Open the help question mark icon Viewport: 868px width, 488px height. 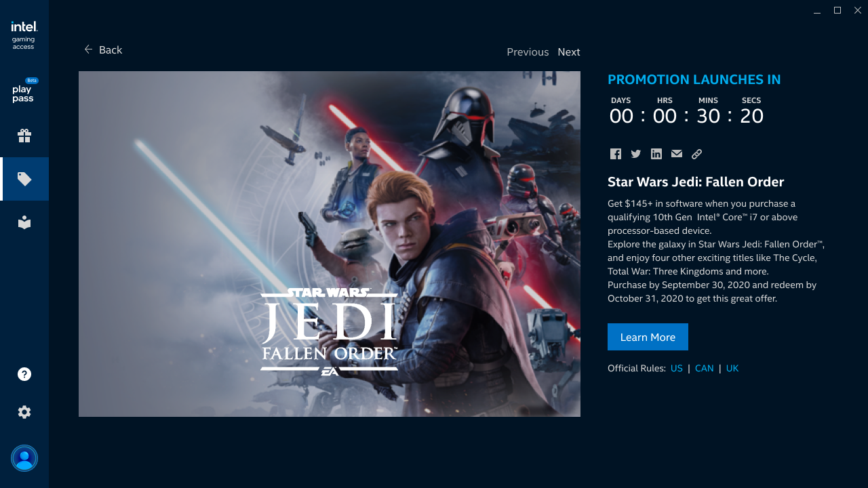(x=24, y=374)
